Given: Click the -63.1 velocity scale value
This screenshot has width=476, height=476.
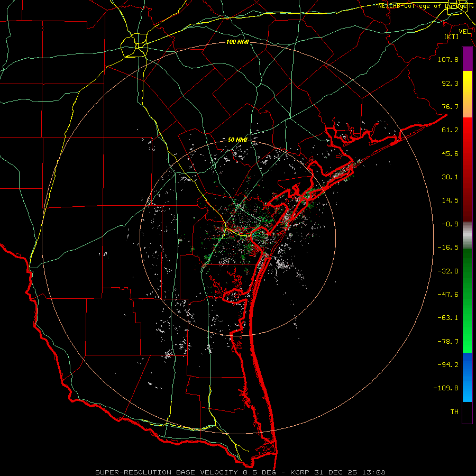Looking at the screenshot, I should [448, 318].
